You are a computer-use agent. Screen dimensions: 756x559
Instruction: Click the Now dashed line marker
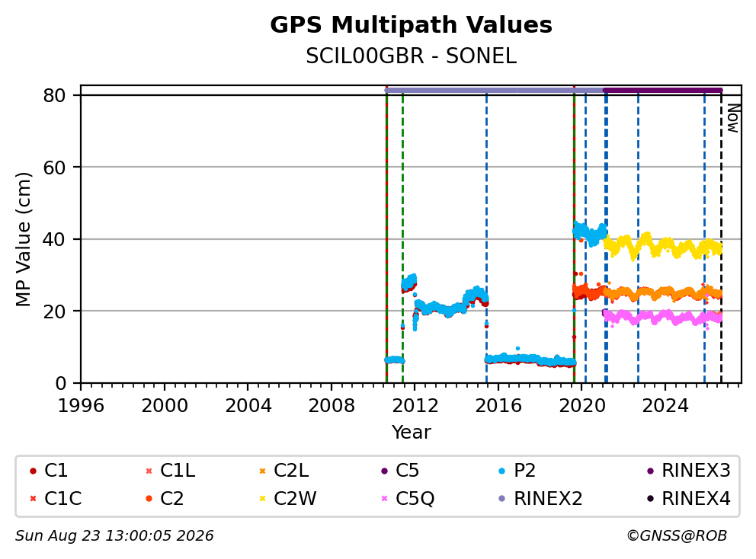click(x=721, y=236)
